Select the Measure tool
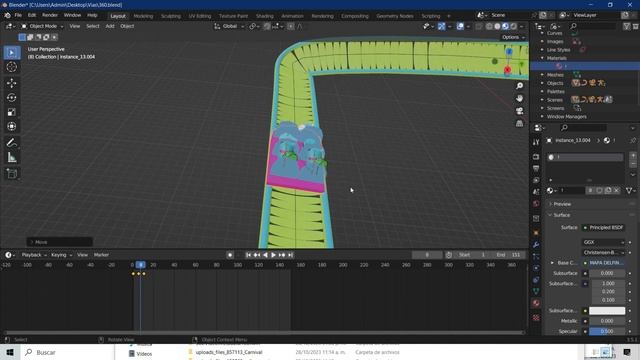 coord(11,158)
